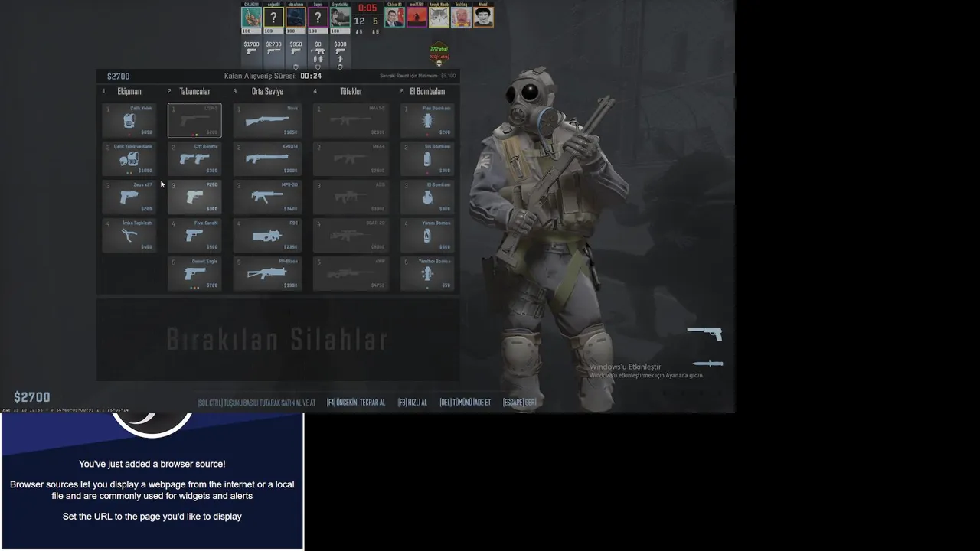Purchase the Zeus x27 taser

pos(129,197)
